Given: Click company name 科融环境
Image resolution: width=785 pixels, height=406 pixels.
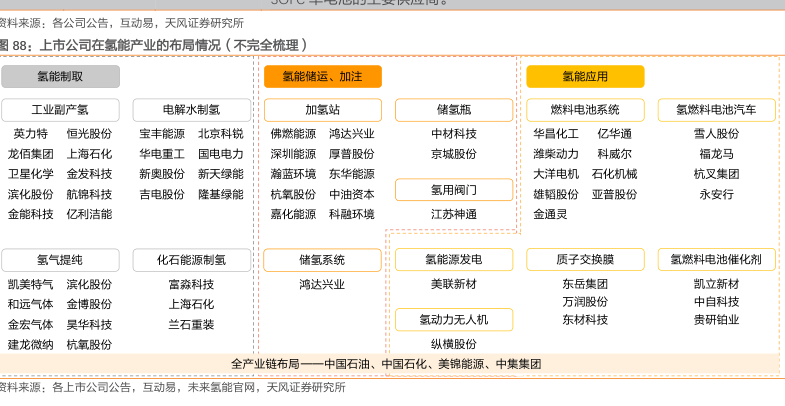Looking at the screenshot, I should pos(352,214).
